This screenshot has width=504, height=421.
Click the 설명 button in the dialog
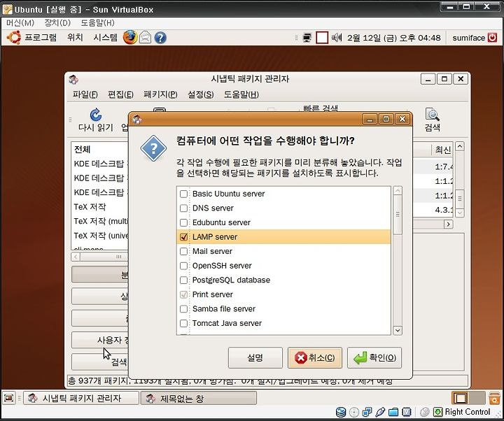click(x=255, y=357)
